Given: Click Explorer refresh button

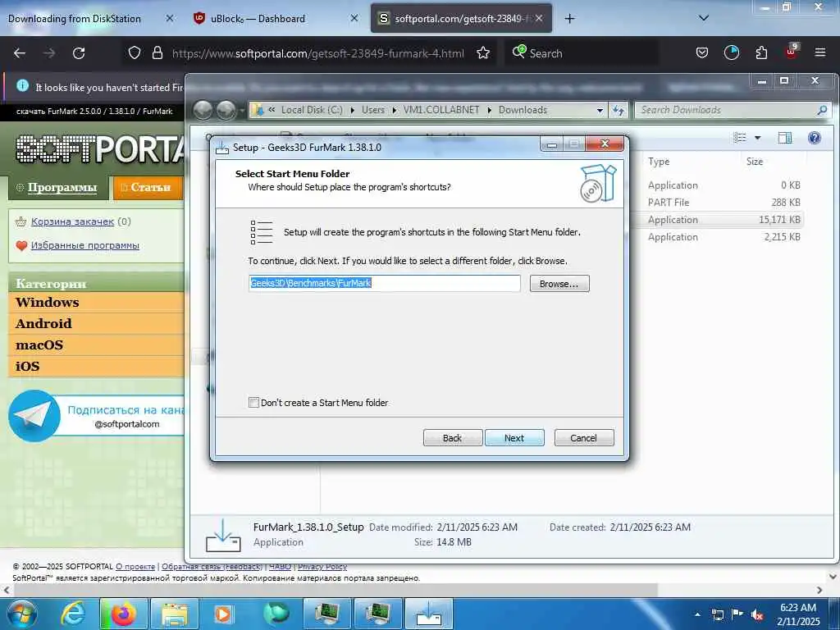Looking at the screenshot, I should click(619, 110).
